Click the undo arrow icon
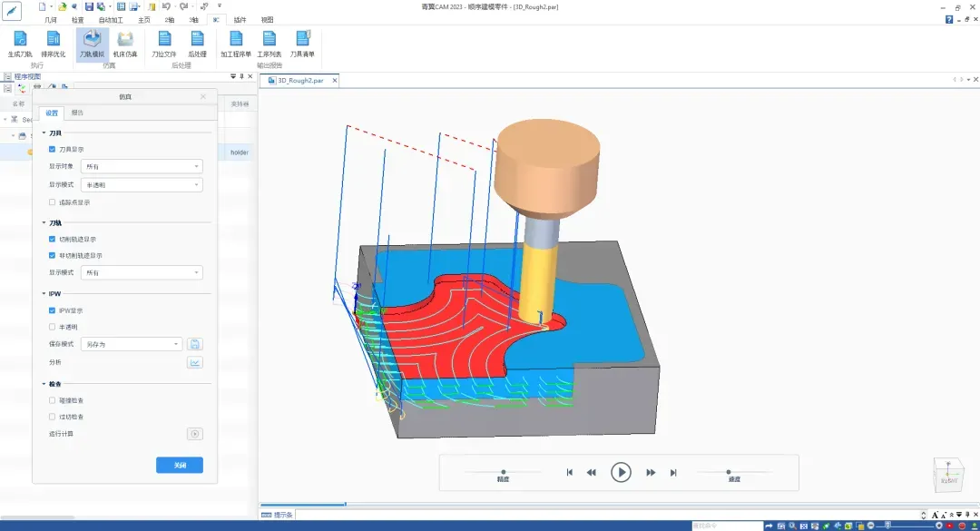This screenshot has width=980, height=531. click(166, 7)
